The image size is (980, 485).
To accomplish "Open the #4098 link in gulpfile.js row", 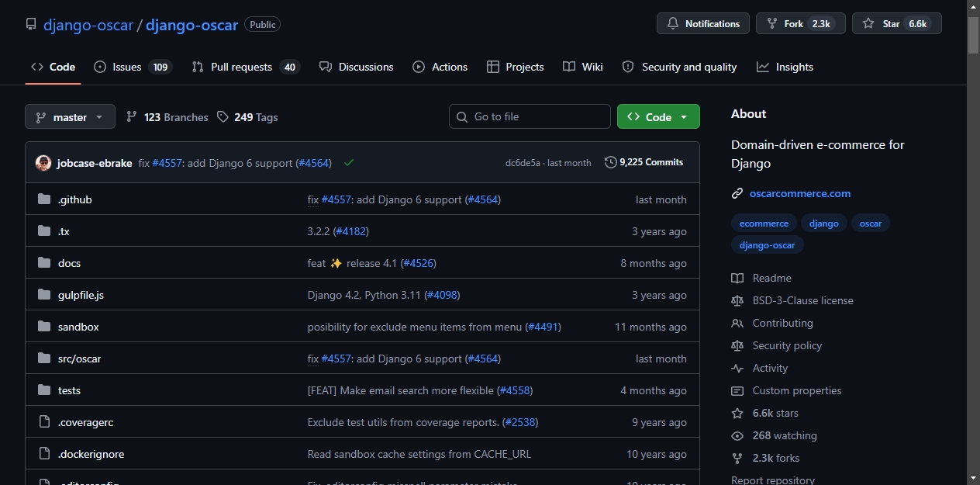I will point(443,295).
